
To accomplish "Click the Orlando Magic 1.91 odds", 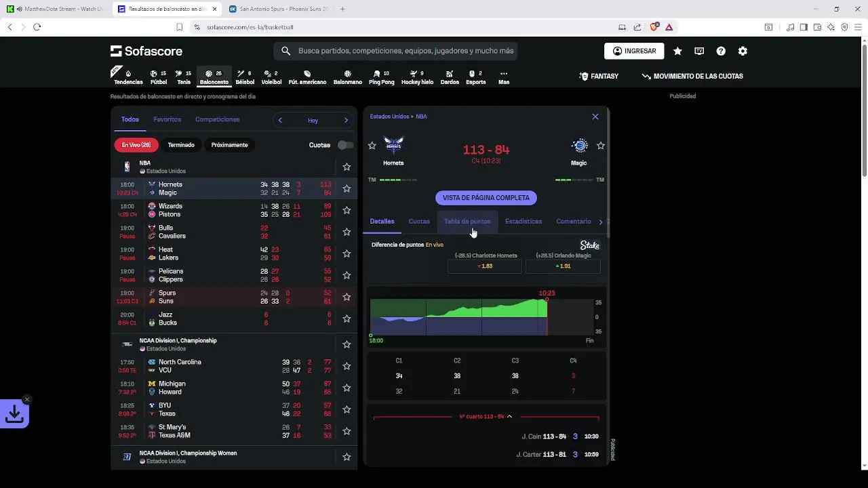I will pos(563,266).
